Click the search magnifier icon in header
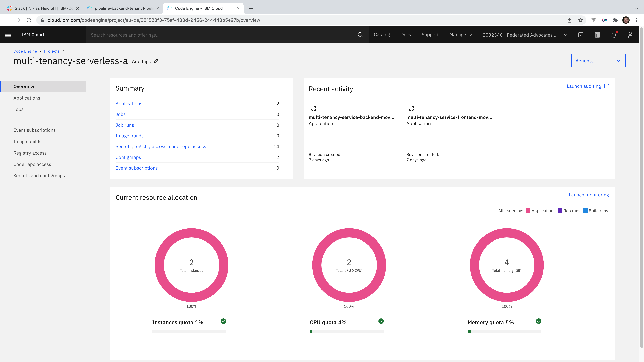This screenshot has width=644, height=362. tap(360, 35)
